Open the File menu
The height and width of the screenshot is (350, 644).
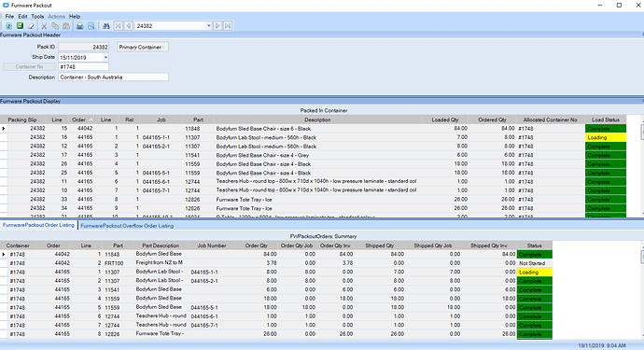pyautogui.click(x=9, y=17)
